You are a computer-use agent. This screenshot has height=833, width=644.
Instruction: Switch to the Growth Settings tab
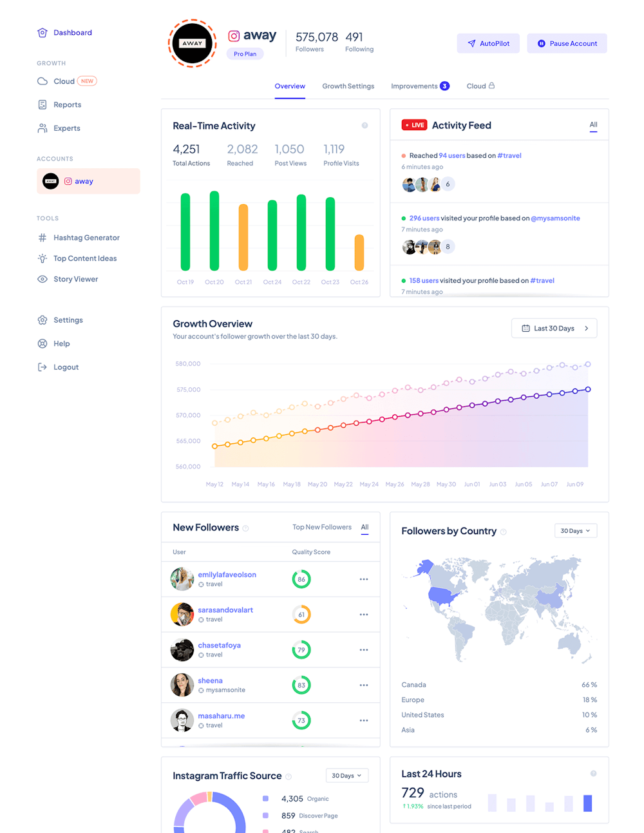click(x=348, y=86)
